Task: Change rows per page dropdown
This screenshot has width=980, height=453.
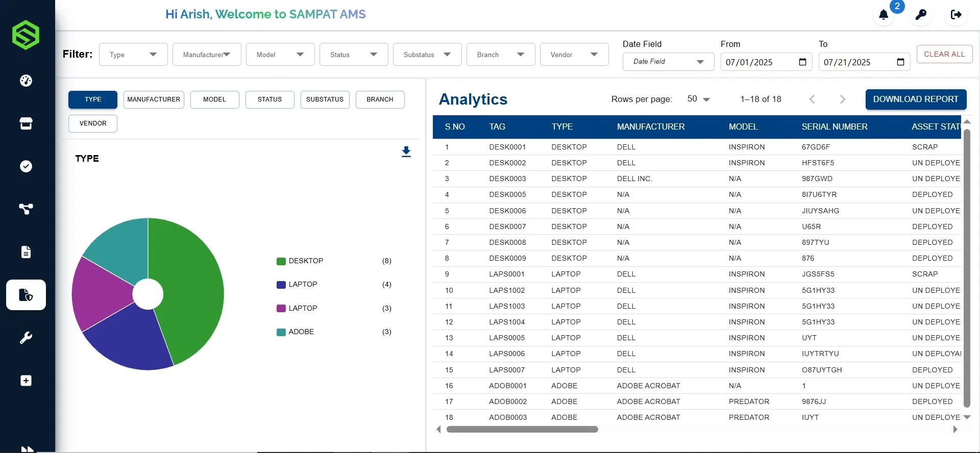Action: (x=698, y=99)
